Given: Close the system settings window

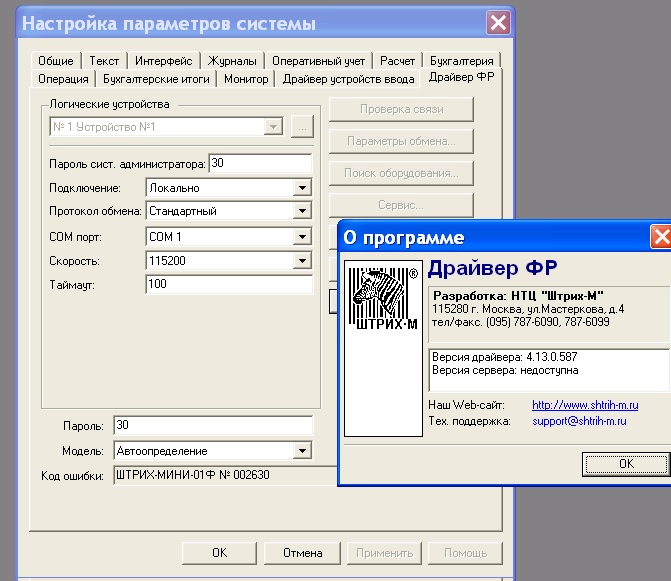Looking at the screenshot, I should [498, 23].
